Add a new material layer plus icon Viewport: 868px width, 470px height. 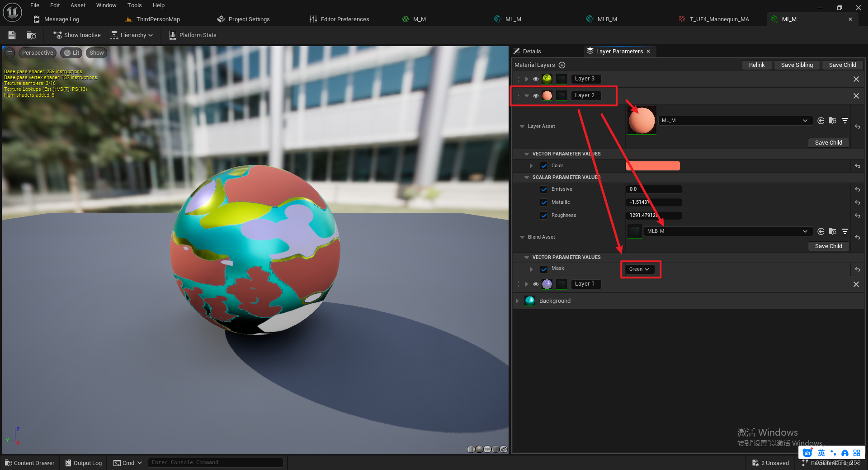click(x=562, y=65)
